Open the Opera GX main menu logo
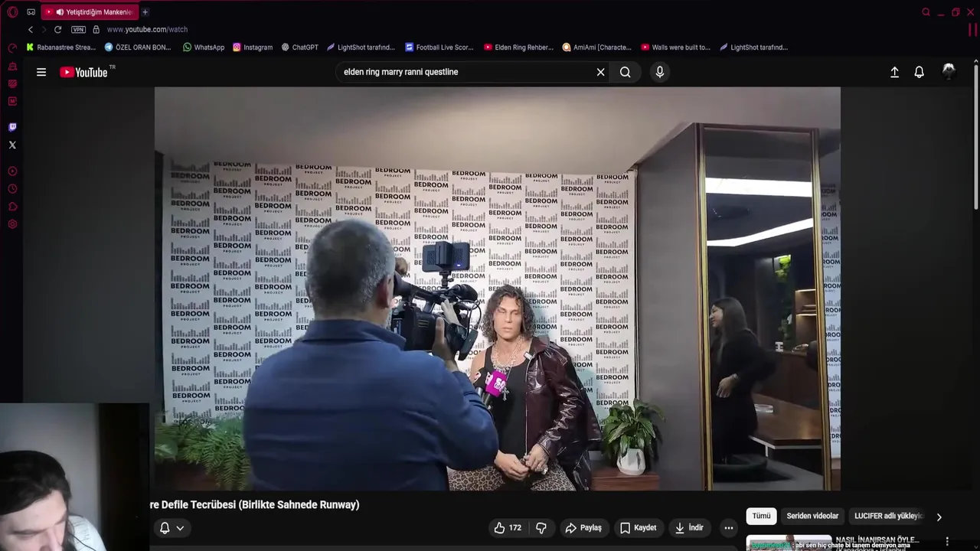This screenshot has width=980, height=551. 12,12
